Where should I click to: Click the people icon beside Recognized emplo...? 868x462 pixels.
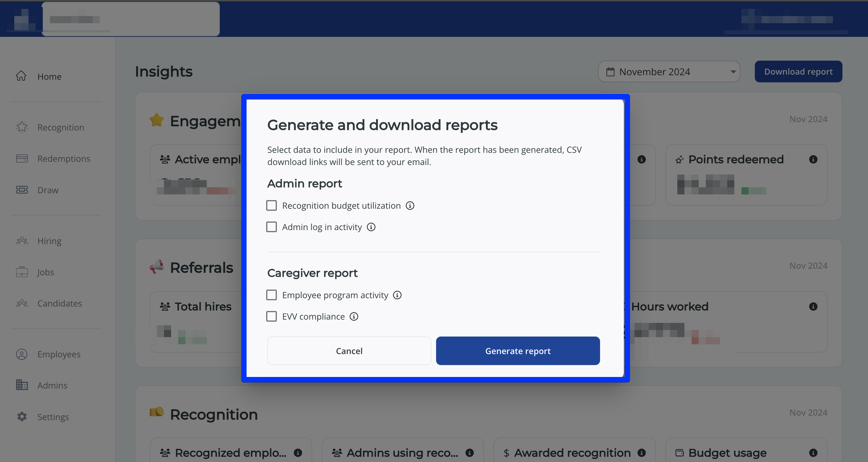165,452
